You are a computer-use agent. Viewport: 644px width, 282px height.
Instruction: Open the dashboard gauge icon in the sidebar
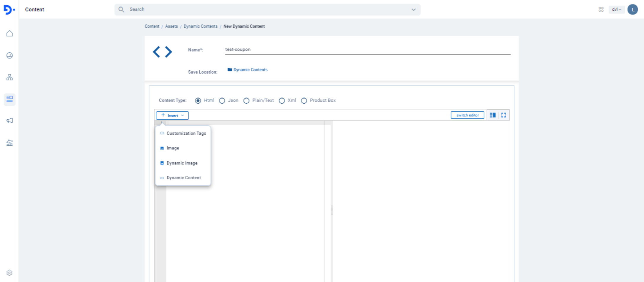[9, 56]
